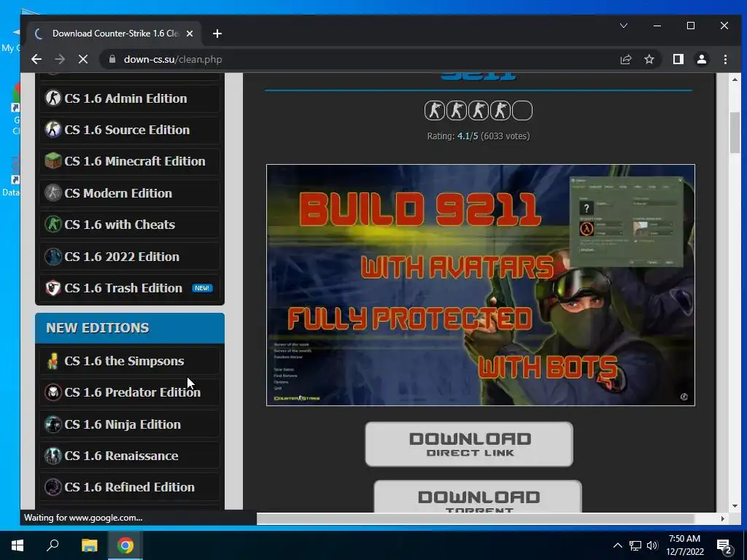Click the Minecraft block icon

(53, 161)
